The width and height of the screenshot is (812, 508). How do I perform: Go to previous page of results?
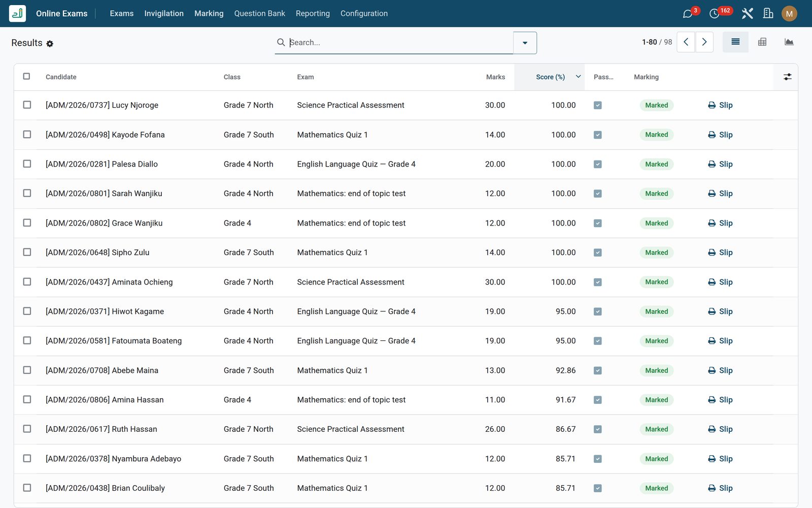pos(686,42)
